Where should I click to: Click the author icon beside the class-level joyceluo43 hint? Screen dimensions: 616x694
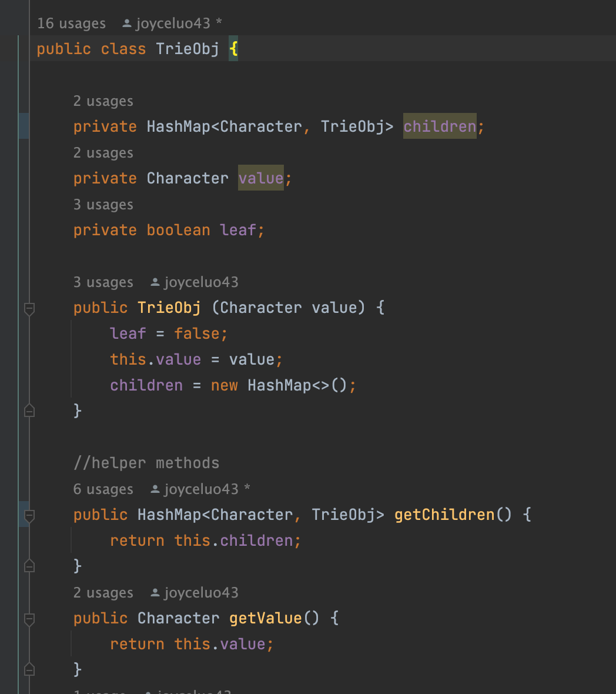tap(126, 24)
